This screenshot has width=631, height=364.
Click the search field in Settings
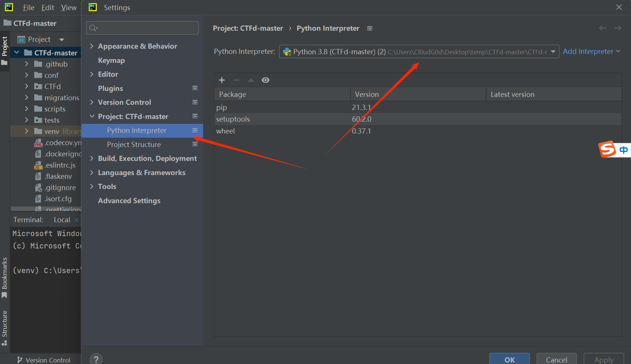(x=142, y=28)
